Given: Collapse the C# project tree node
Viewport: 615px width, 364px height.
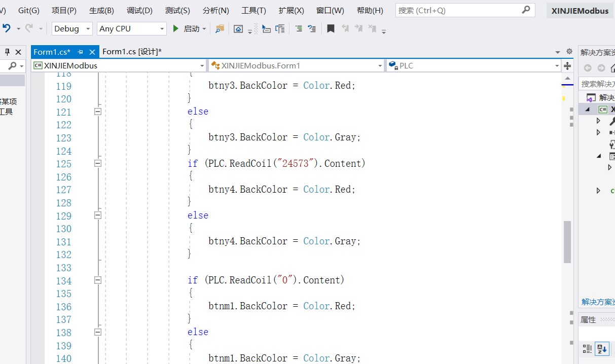Looking at the screenshot, I should (x=588, y=109).
